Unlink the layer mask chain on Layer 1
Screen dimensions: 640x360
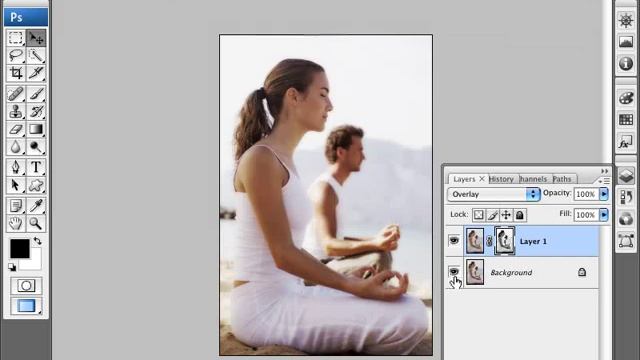click(x=489, y=241)
